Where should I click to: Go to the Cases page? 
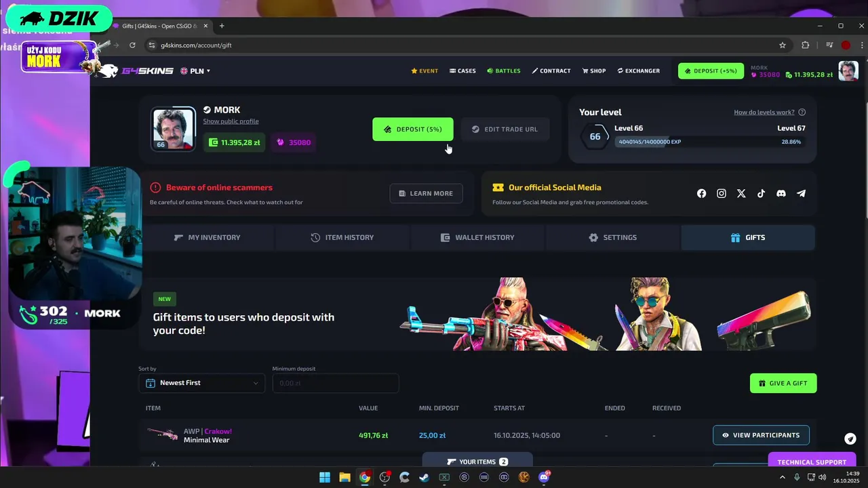click(462, 70)
